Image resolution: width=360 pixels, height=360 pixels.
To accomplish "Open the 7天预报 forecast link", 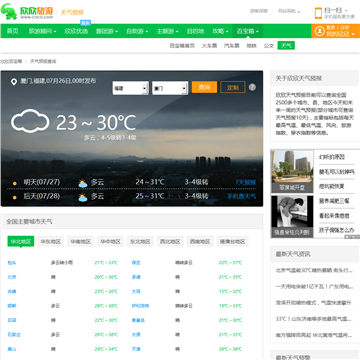I will 246,182.
